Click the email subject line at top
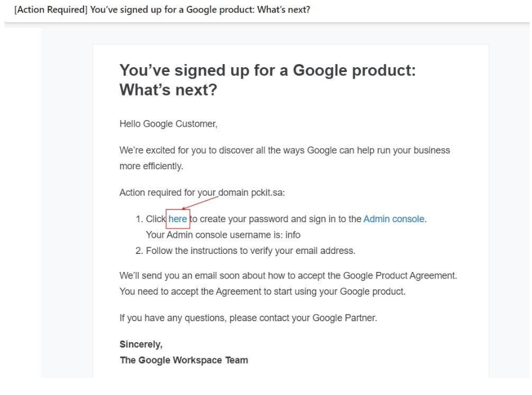 coord(162,10)
